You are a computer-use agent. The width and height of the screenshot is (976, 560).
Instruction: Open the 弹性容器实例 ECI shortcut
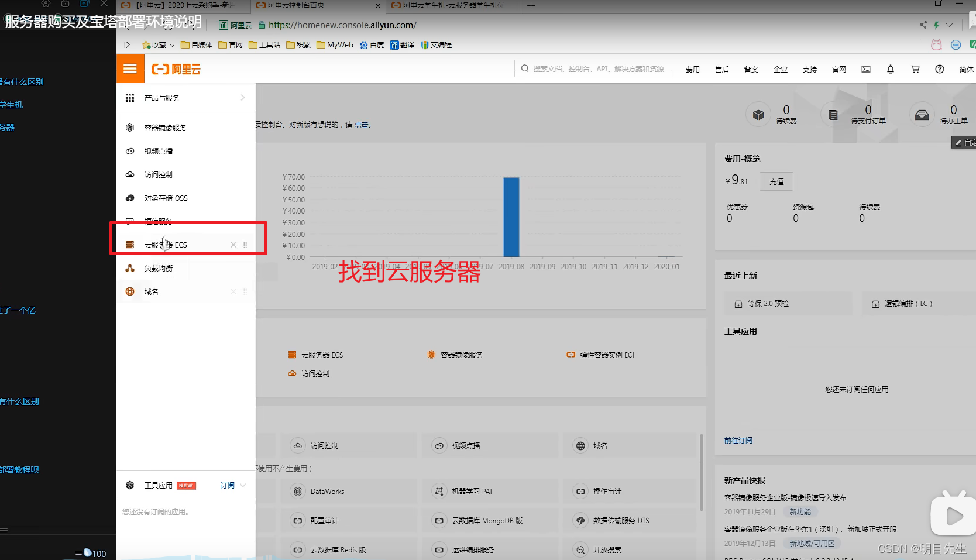click(x=600, y=355)
